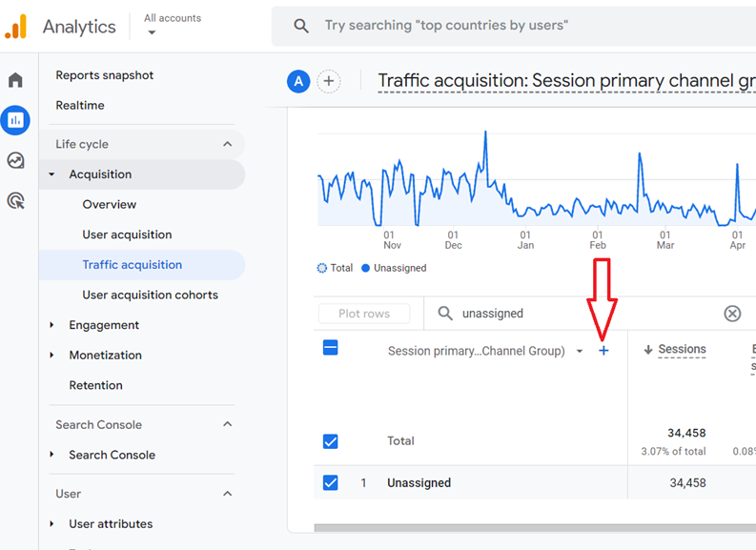Uncheck the Unassigned row checkbox
The height and width of the screenshot is (550, 756).
tap(330, 483)
